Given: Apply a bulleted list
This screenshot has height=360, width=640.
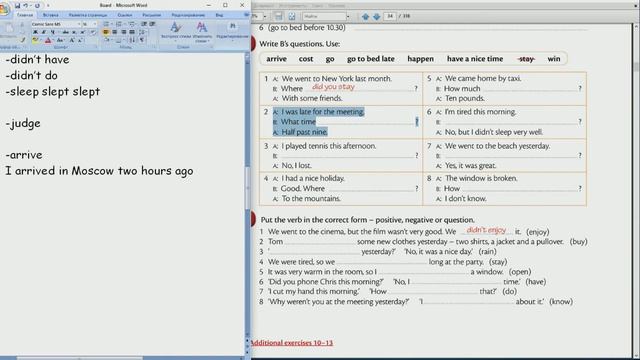Looking at the screenshot, I should coord(106,24).
